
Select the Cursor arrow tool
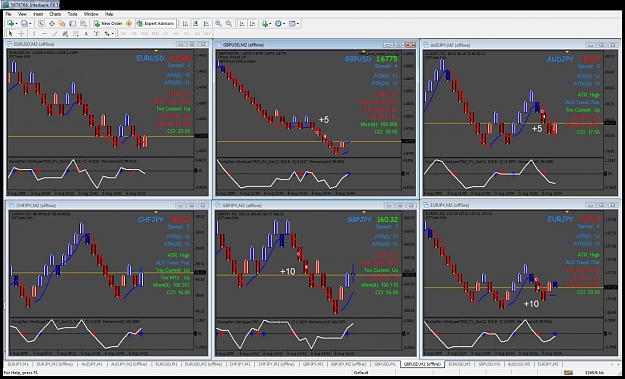coord(11,33)
